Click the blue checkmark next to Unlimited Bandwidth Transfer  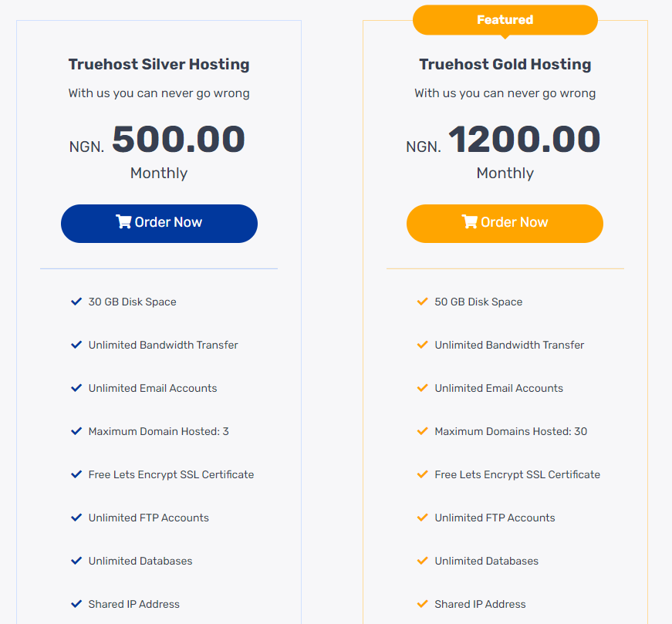point(76,345)
